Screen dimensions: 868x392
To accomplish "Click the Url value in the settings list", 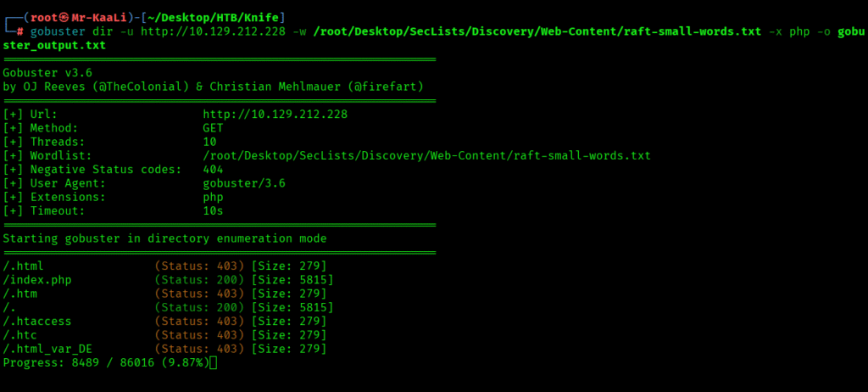I will click(275, 114).
